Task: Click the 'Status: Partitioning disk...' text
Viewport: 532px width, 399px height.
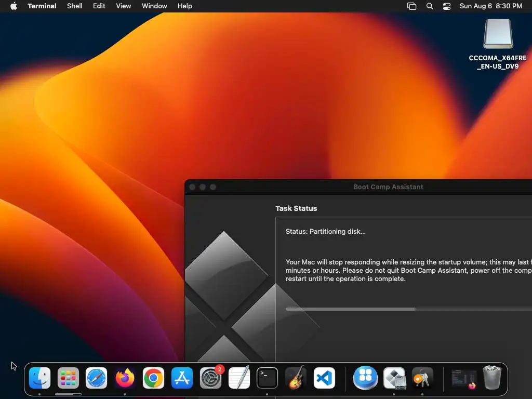Action: click(x=325, y=231)
